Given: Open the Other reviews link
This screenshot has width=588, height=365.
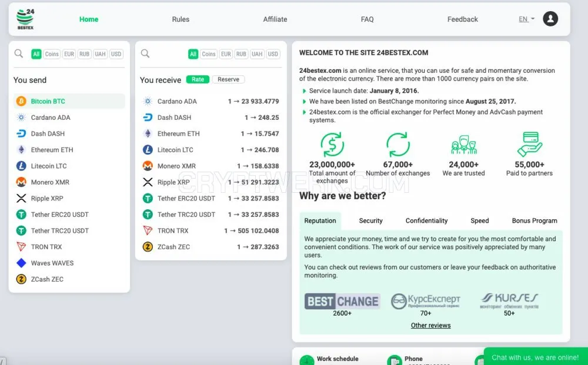Looking at the screenshot, I should pyautogui.click(x=431, y=325).
